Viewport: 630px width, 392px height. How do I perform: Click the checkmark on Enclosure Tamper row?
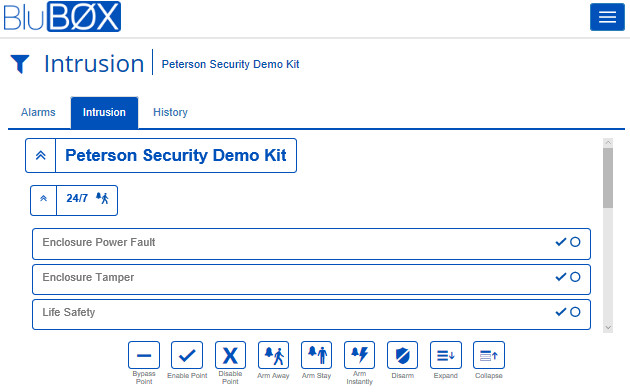[x=560, y=277]
